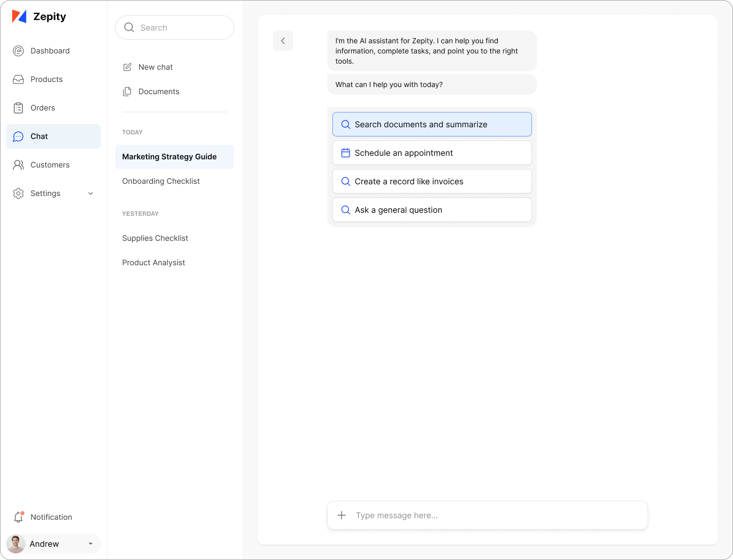Viewport: 733px width, 560px height.
Task: Open Dashboard from the sidebar icon
Action: (x=18, y=51)
